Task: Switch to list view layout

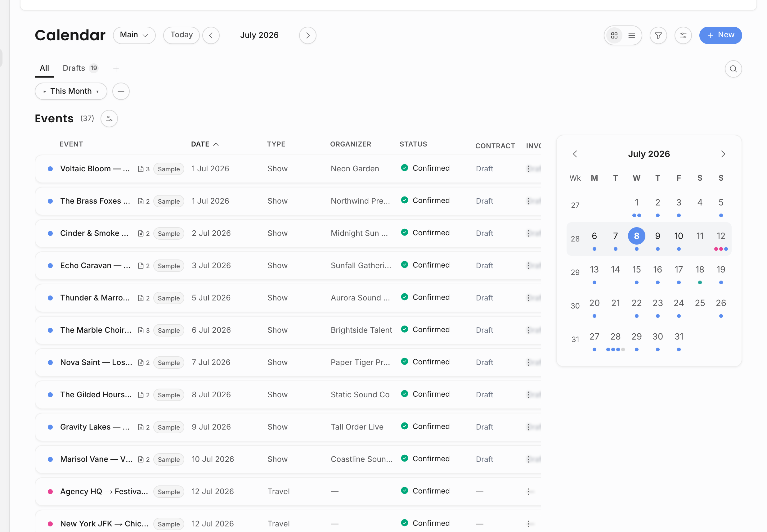Action: click(631, 35)
